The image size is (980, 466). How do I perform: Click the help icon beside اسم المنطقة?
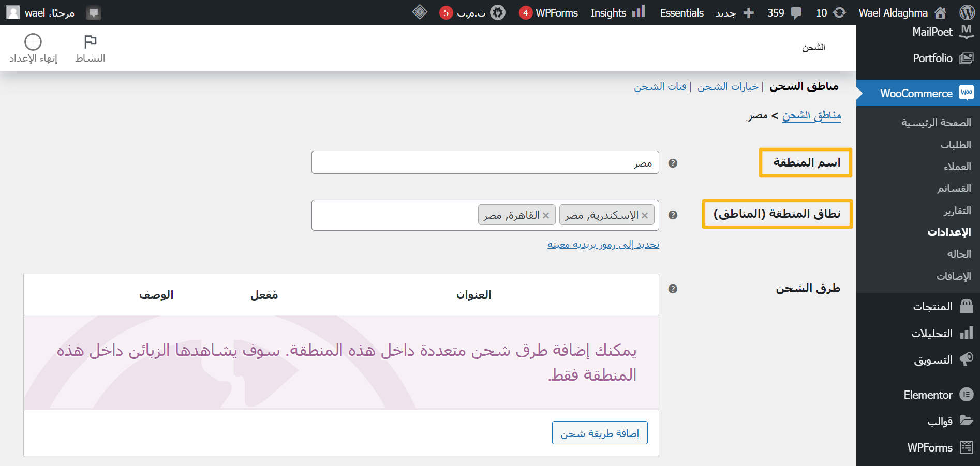pos(673,162)
